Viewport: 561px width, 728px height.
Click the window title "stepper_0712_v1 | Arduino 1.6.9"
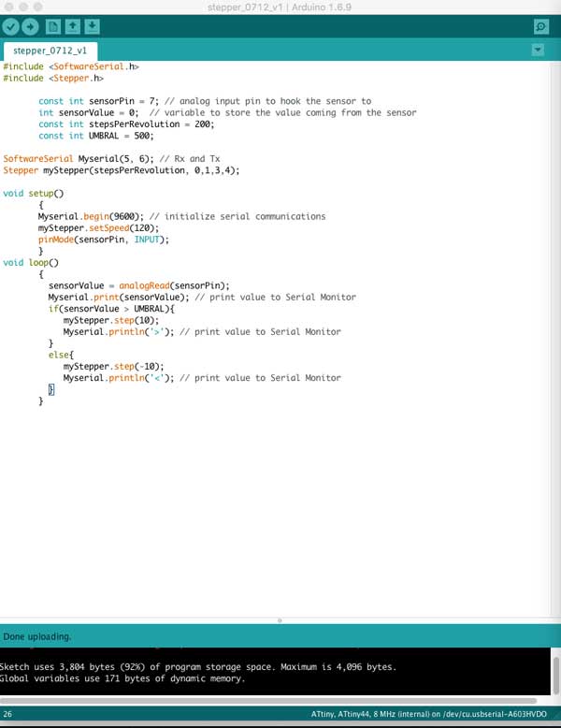(280, 7)
